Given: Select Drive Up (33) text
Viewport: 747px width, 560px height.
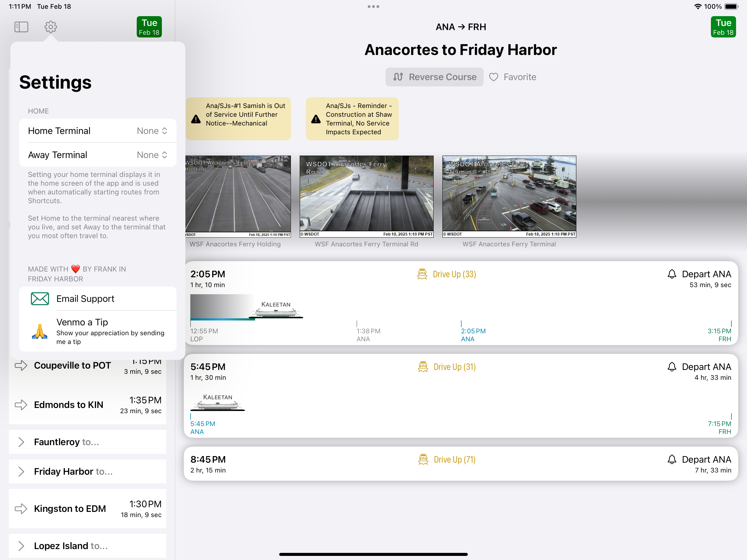Looking at the screenshot, I should (x=454, y=274).
